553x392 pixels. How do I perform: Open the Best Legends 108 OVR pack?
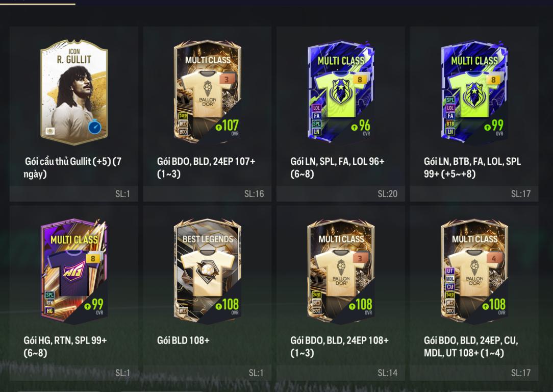207,271
